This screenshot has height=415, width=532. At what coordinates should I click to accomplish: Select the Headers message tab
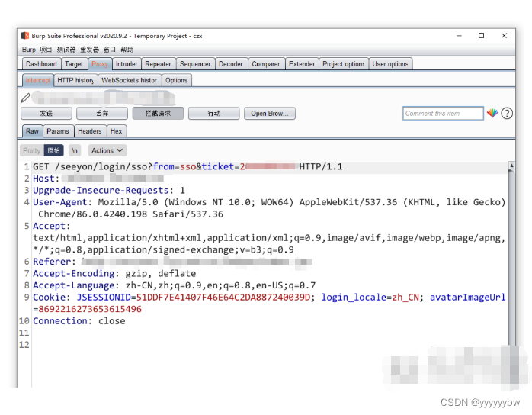[90, 131]
